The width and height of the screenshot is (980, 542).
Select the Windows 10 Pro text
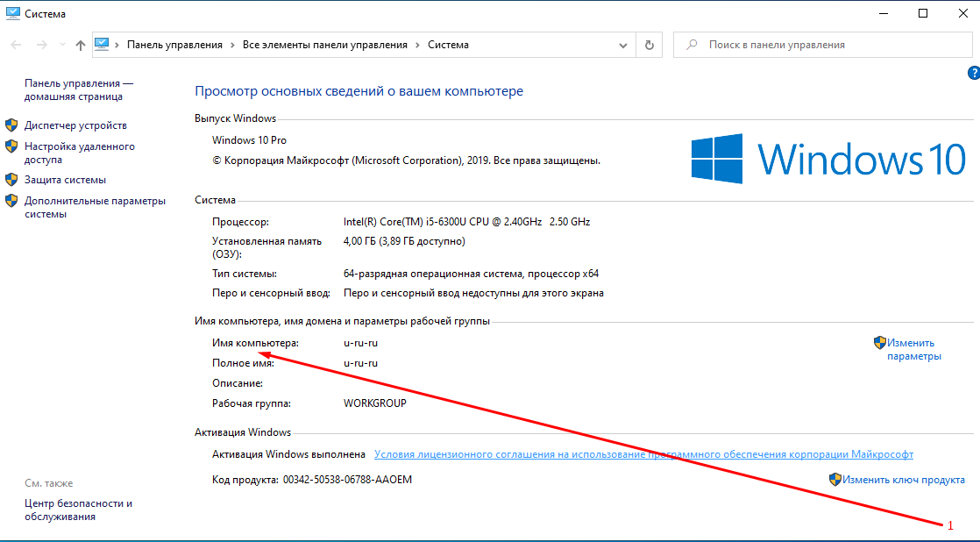pyautogui.click(x=249, y=140)
